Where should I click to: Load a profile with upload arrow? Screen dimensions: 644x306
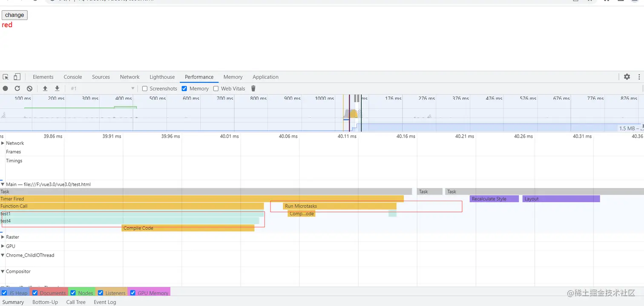[45, 89]
